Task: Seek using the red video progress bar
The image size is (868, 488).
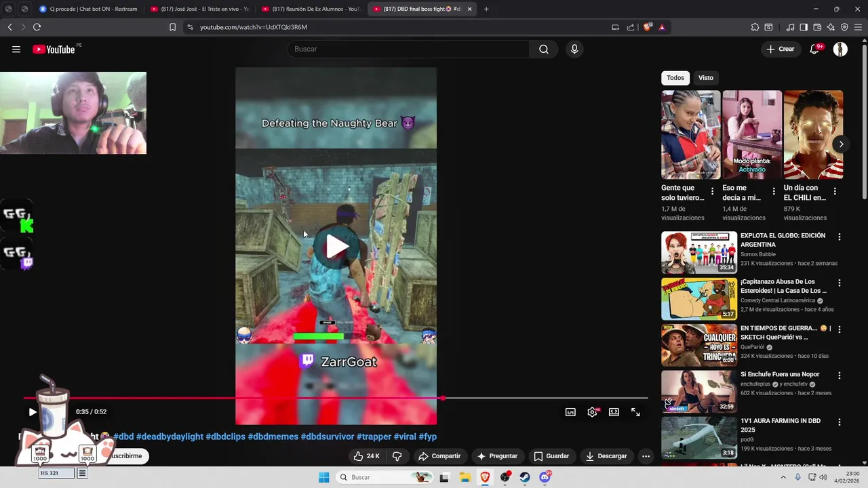Action: 336,399
